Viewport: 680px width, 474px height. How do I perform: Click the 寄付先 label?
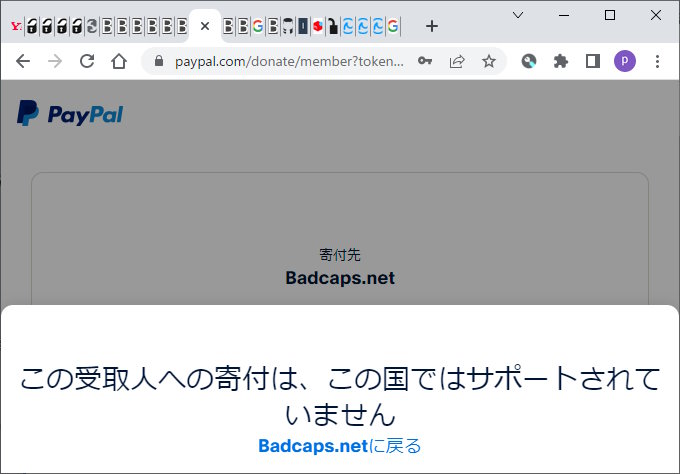[x=340, y=255]
